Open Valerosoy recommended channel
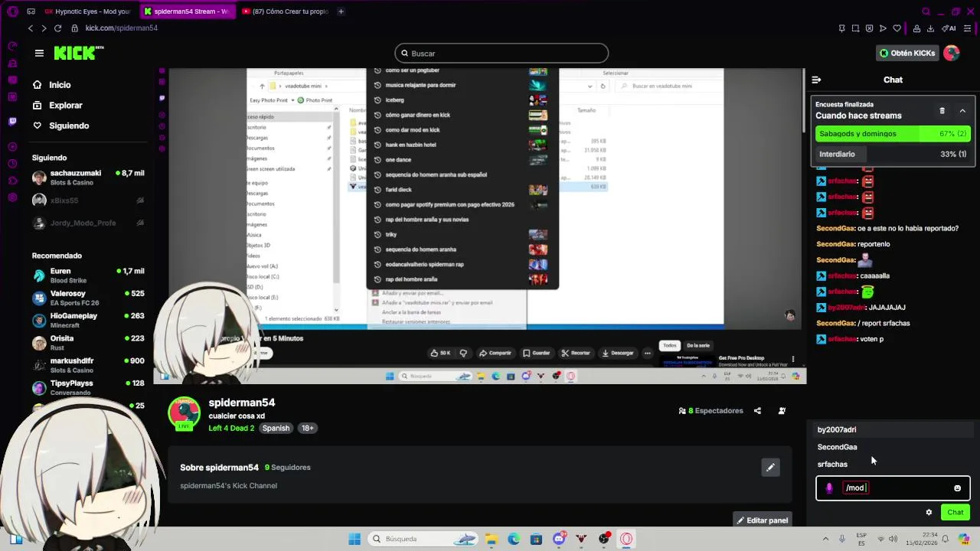This screenshot has width=980, height=551. click(88, 298)
